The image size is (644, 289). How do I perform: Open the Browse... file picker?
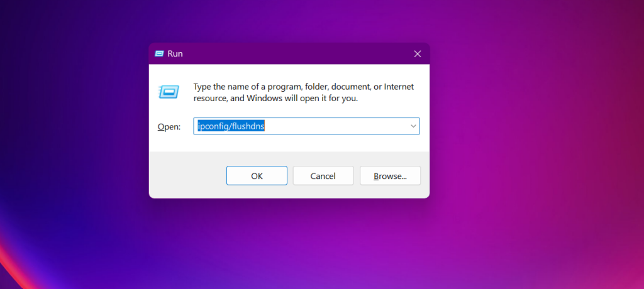[390, 176]
